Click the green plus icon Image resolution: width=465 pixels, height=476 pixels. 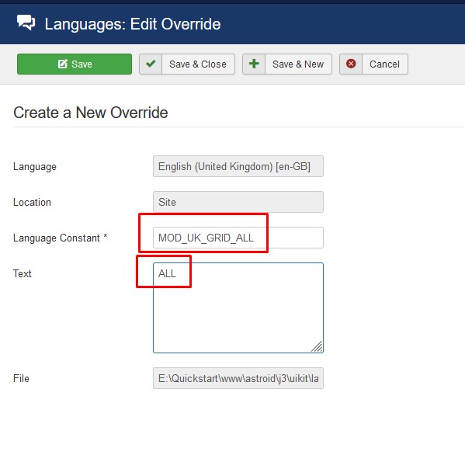pos(254,64)
